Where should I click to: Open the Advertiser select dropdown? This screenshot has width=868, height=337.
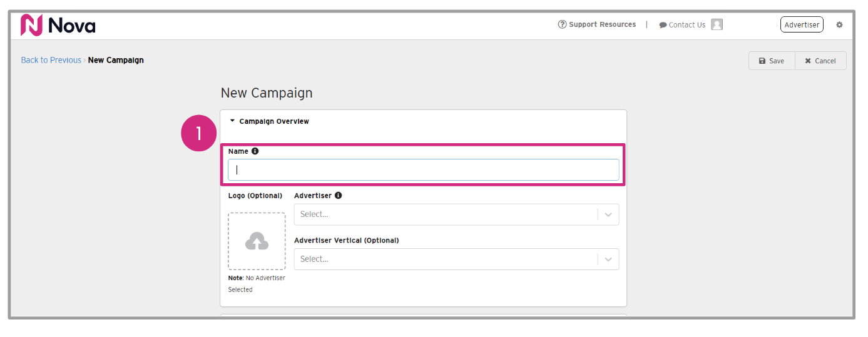446,214
